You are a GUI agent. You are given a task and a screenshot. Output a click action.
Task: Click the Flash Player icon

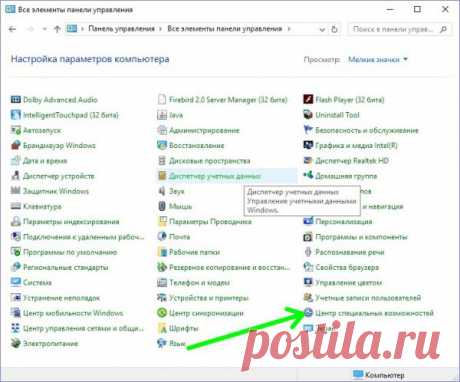pos(308,99)
